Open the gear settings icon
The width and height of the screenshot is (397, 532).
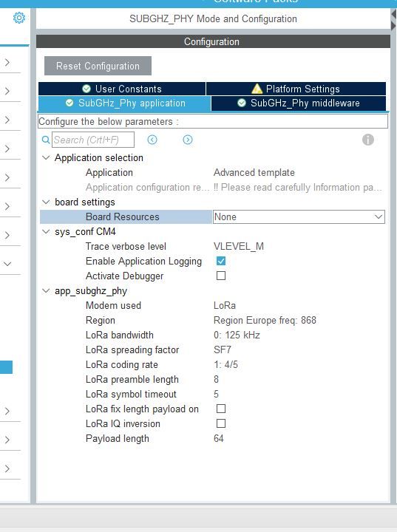click(x=19, y=18)
